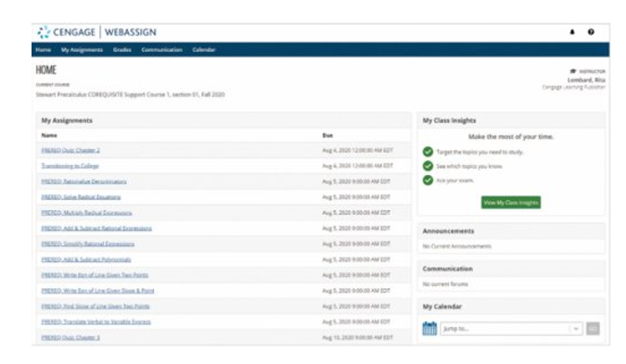The image size is (626, 364).
Task: Click the go button beside Jump to dropdown
Action: [593, 329]
